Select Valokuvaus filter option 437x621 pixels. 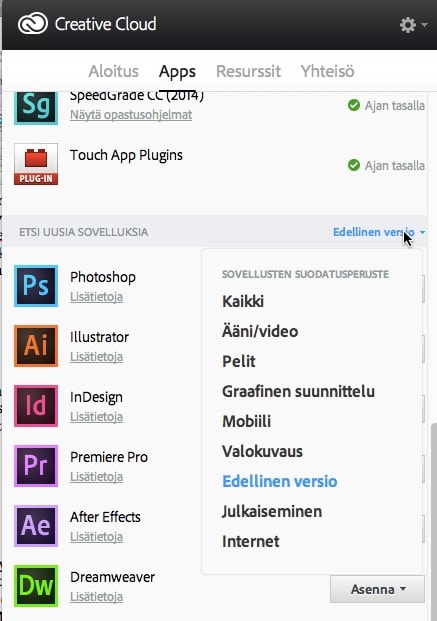[262, 451]
